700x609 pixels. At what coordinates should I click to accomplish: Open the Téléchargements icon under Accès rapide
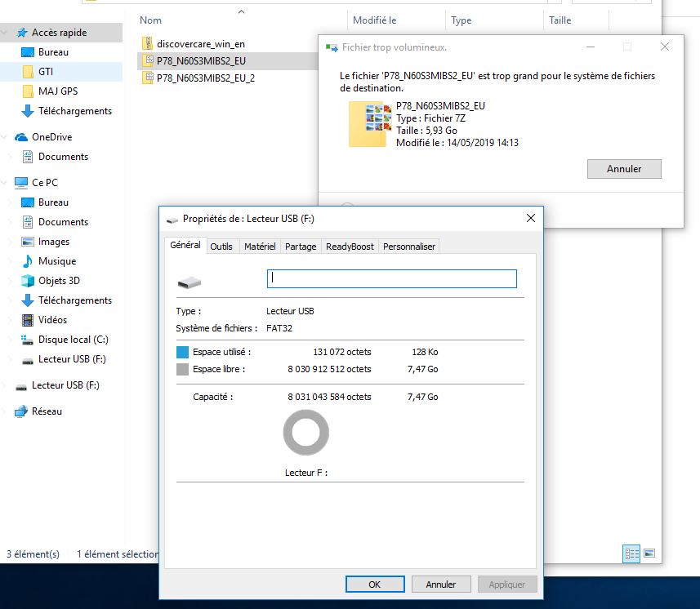coord(28,111)
